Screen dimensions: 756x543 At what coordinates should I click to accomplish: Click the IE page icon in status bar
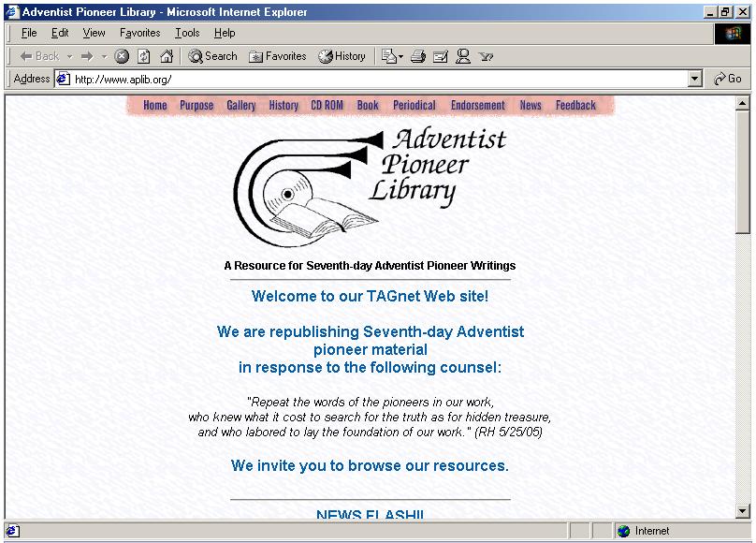click(12, 531)
